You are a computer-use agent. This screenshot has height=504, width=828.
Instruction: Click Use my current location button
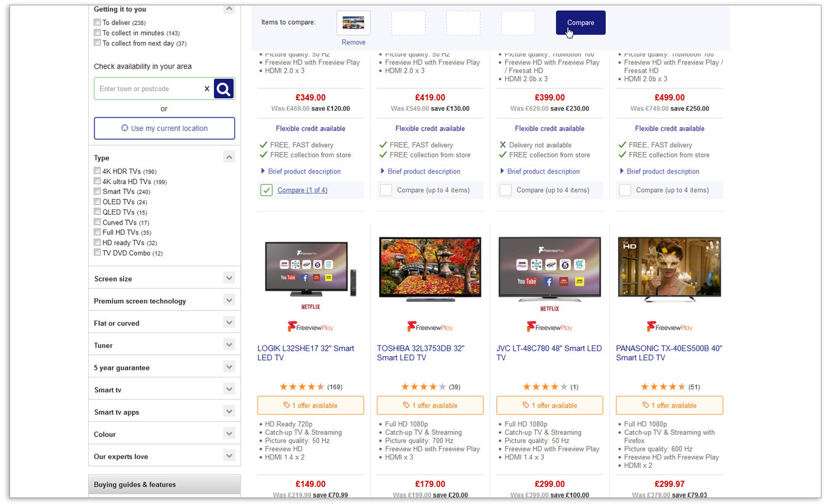pos(164,128)
